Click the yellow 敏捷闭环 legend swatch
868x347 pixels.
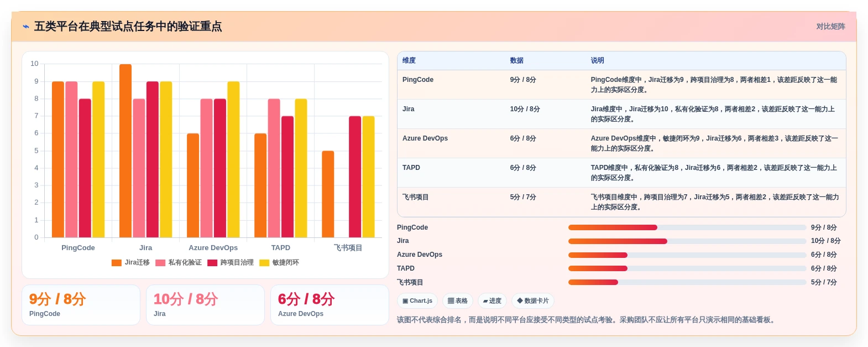coord(264,263)
